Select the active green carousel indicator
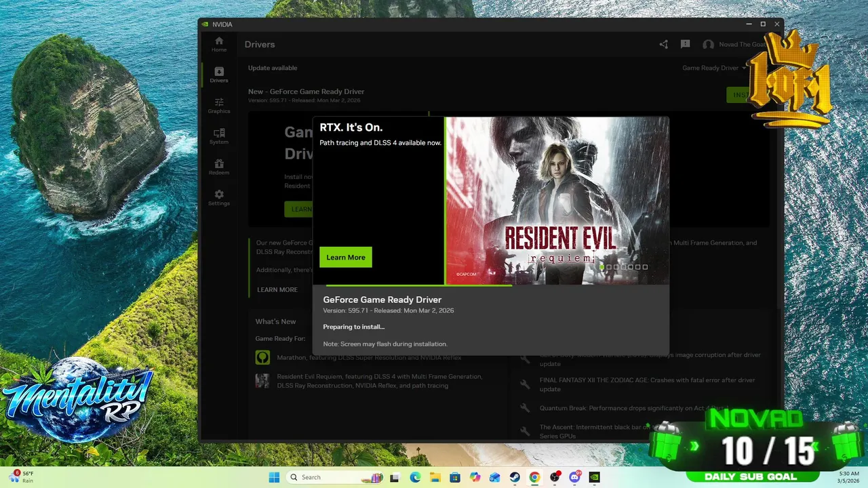868x488 pixels. tap(601, 267)
